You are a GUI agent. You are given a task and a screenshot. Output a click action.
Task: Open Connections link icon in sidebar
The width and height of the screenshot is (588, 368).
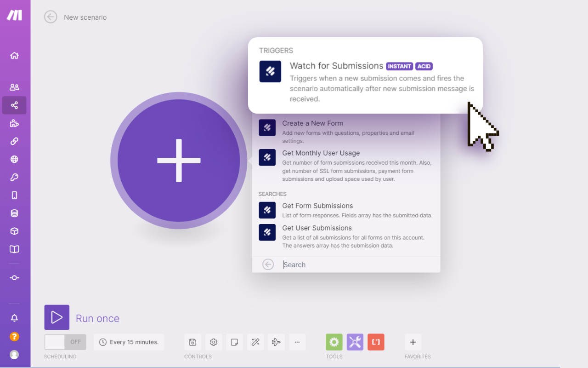pos(14,141)
